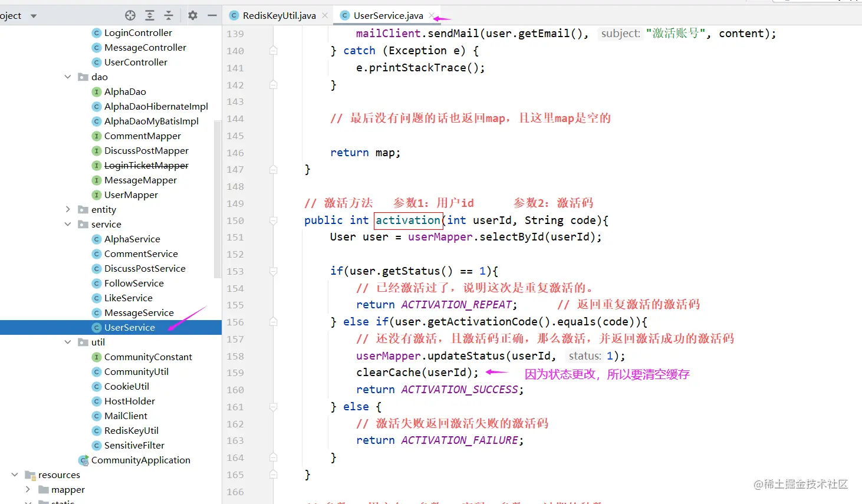Screen dimensions: 862x504
Task: Expand the mapper folder
Action: pos(28,490)
